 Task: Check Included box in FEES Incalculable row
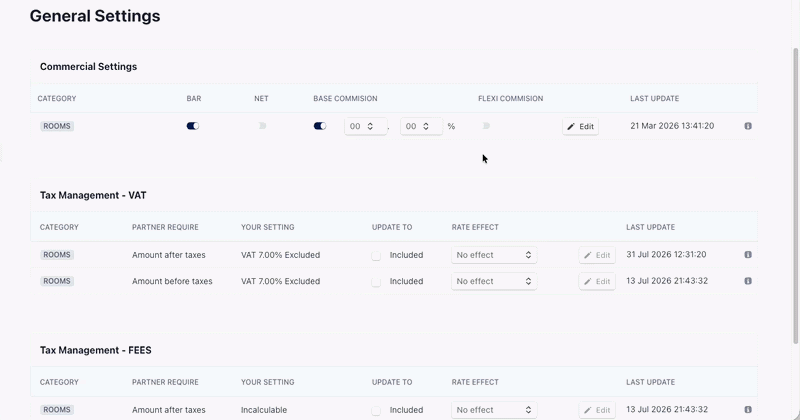[x=376, y=410]
